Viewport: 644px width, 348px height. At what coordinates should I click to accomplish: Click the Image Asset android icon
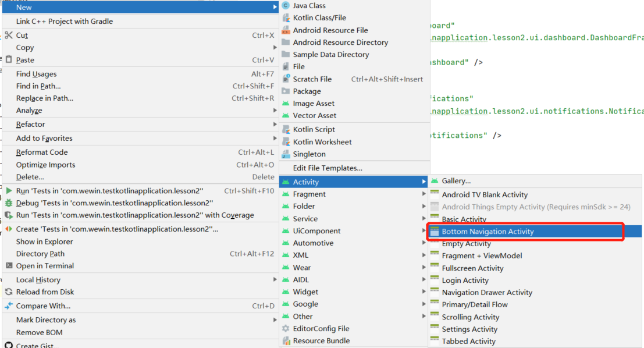[x=286, y=103]
